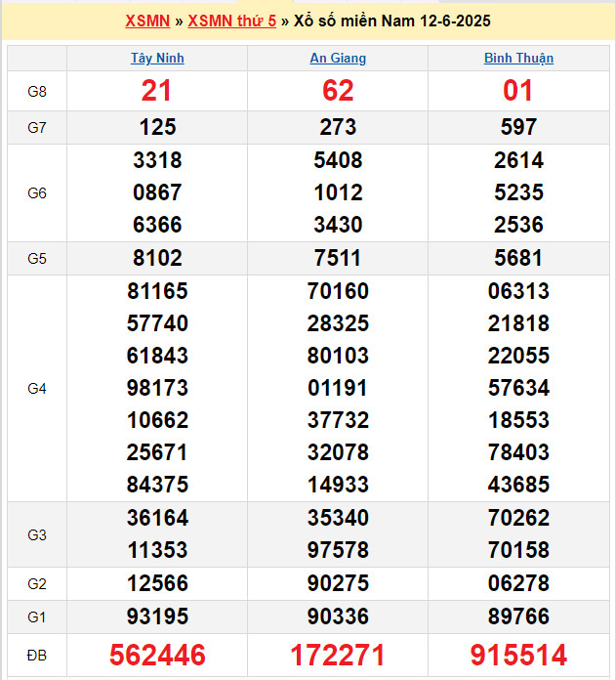Select G4 number 43685

[x=518, y=485]
